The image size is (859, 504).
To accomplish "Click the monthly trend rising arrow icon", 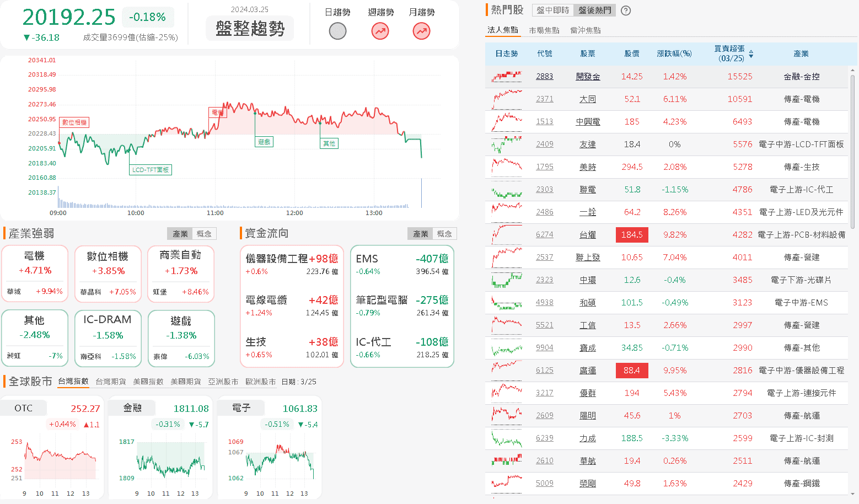I will [x=422, y=31].
